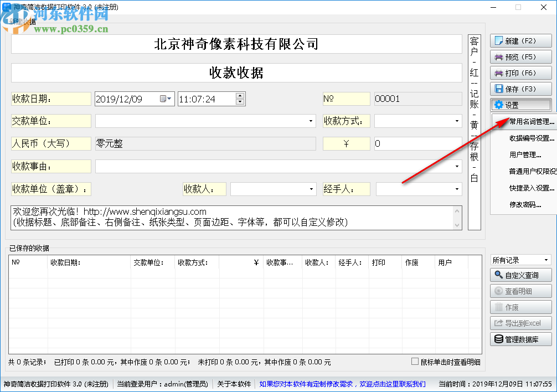Export saved receipts to Excel
The width and height of the screenshot is (557, 392).
[x=520, y=323]
